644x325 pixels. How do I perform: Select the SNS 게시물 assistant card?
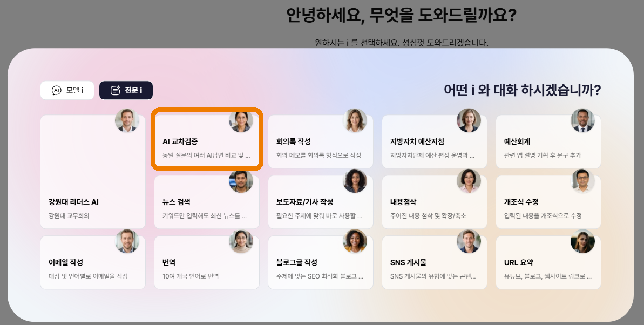coord(435,262)
